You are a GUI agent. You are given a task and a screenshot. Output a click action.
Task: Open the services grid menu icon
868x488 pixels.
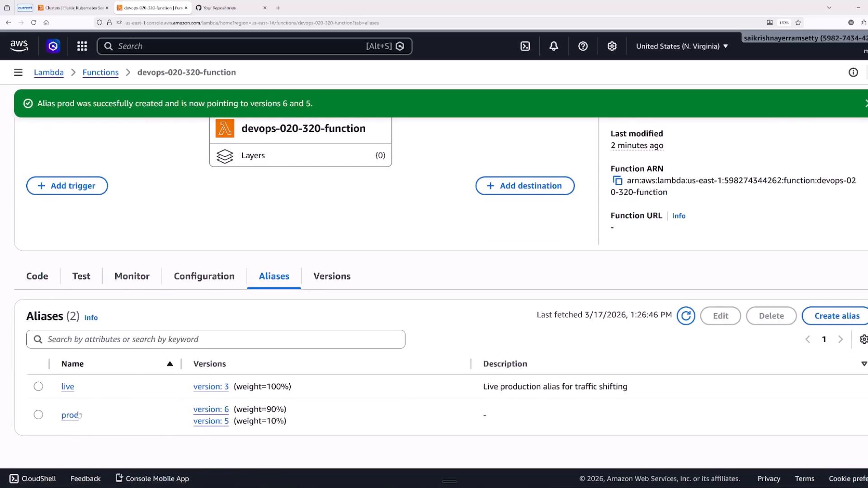[82, 46]
